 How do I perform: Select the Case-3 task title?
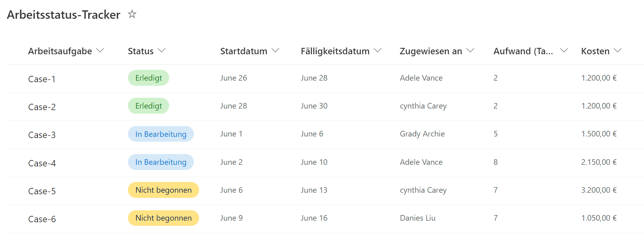click(42, 135)
